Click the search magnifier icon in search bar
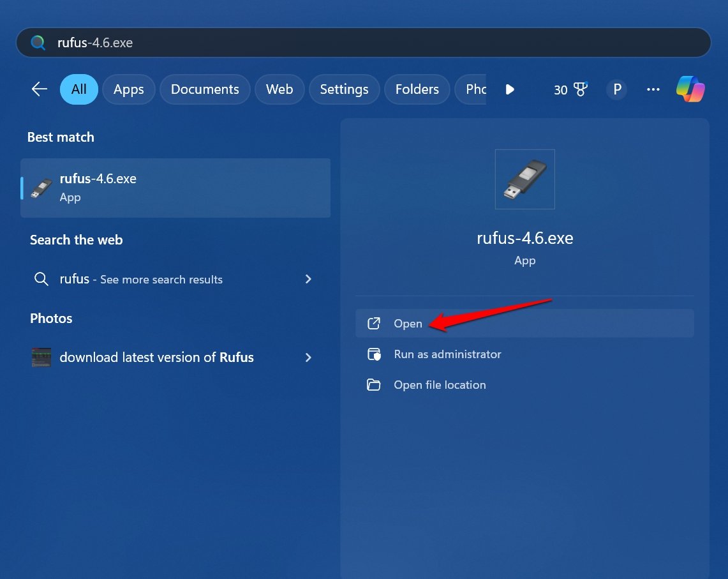The height and width of the screenshot is (579, 728). point(38,43)
